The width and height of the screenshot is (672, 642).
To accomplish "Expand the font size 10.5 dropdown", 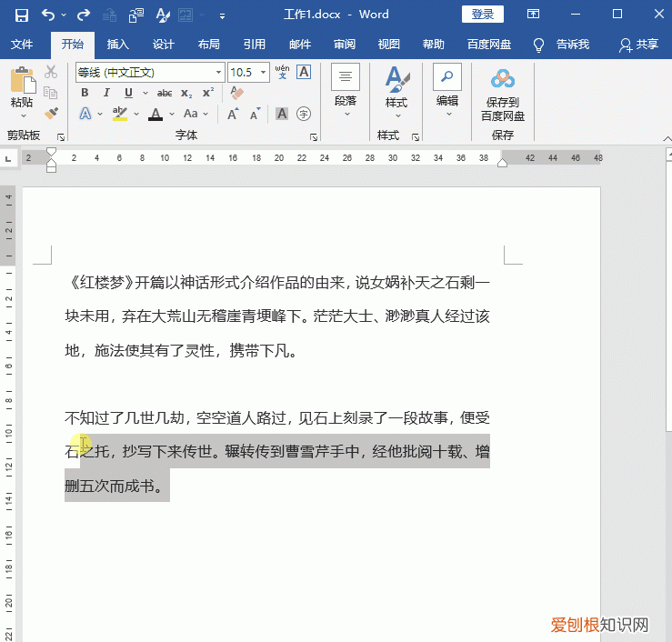I will click(x=264, y=73).
